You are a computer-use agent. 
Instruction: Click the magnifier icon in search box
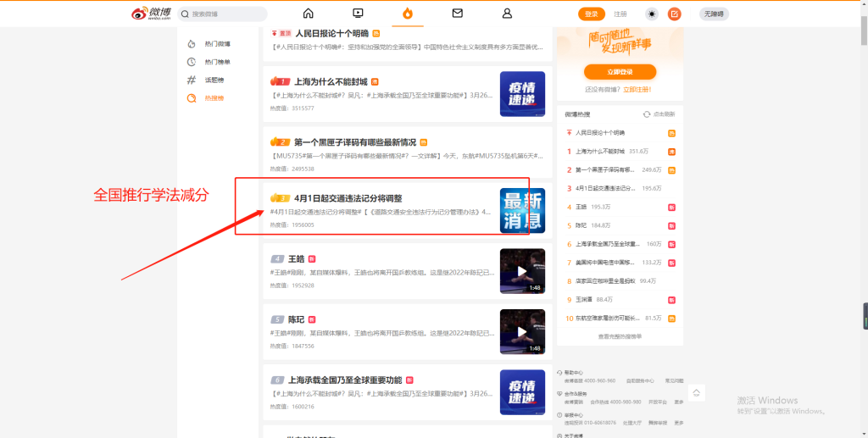185,14
